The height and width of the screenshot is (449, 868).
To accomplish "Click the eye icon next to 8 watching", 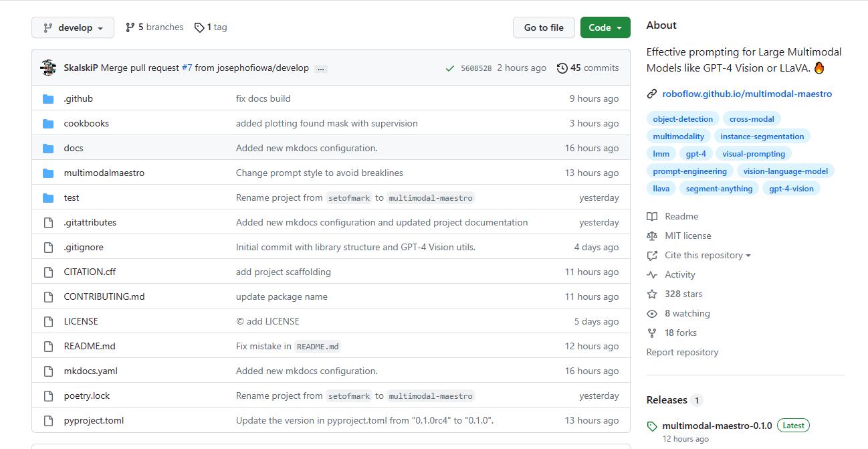I will point(652,314).
